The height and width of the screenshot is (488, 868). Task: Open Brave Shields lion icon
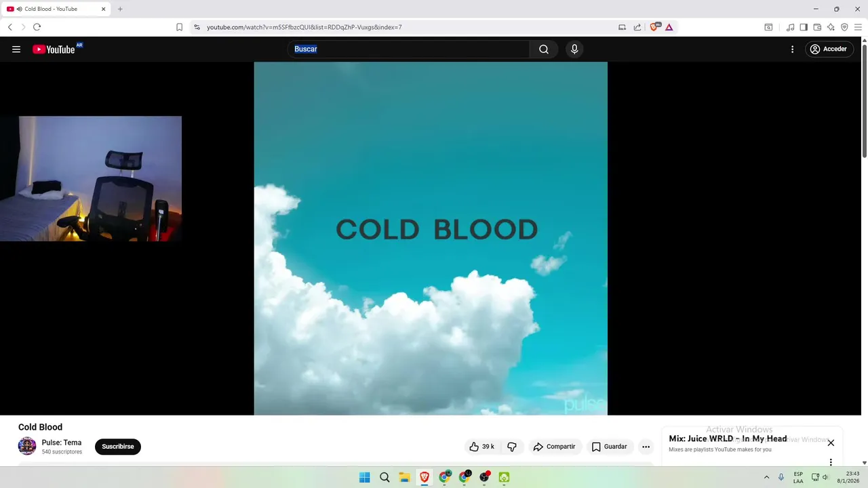[x=654, y=27]
